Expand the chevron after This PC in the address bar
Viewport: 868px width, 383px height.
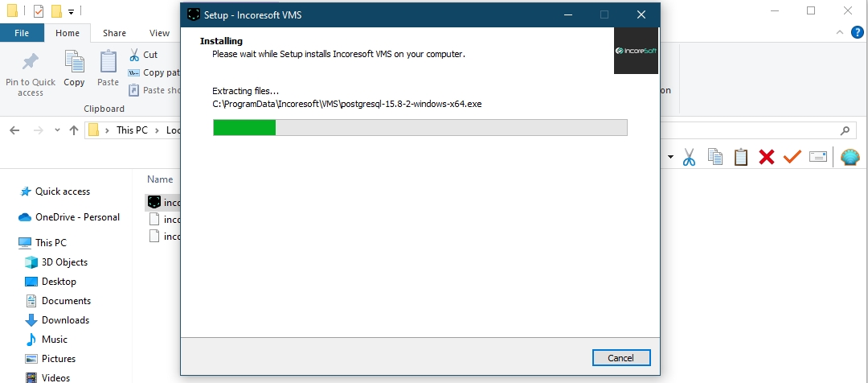pyautogui.click(x=158, y=130)
